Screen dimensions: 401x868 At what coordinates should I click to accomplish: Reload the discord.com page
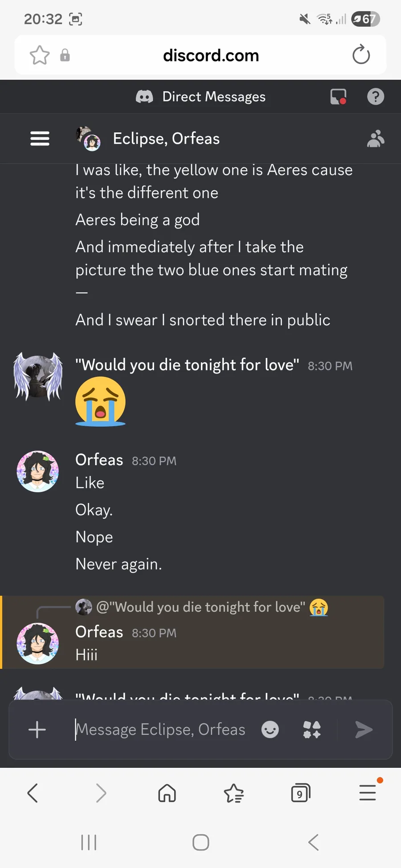click(x=361, y=55)
